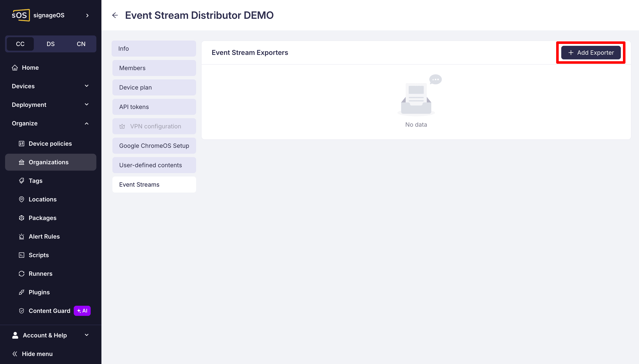Open Device policies page

[50, 144]
